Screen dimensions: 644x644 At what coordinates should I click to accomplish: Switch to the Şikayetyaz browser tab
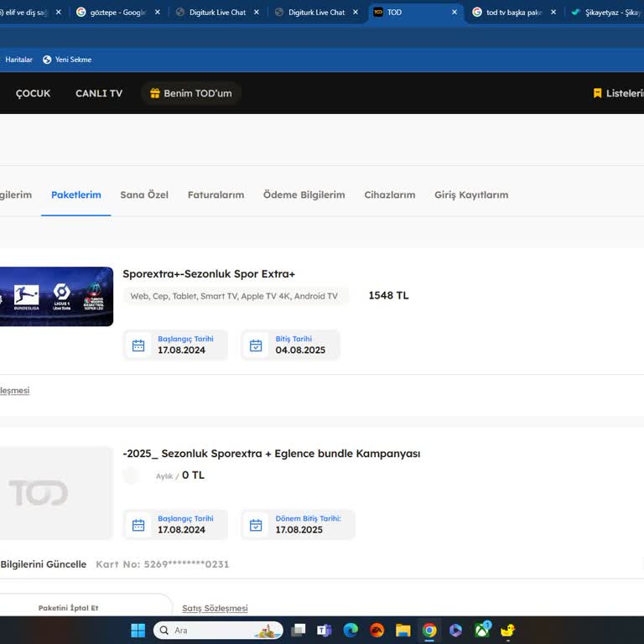point(606,13)
